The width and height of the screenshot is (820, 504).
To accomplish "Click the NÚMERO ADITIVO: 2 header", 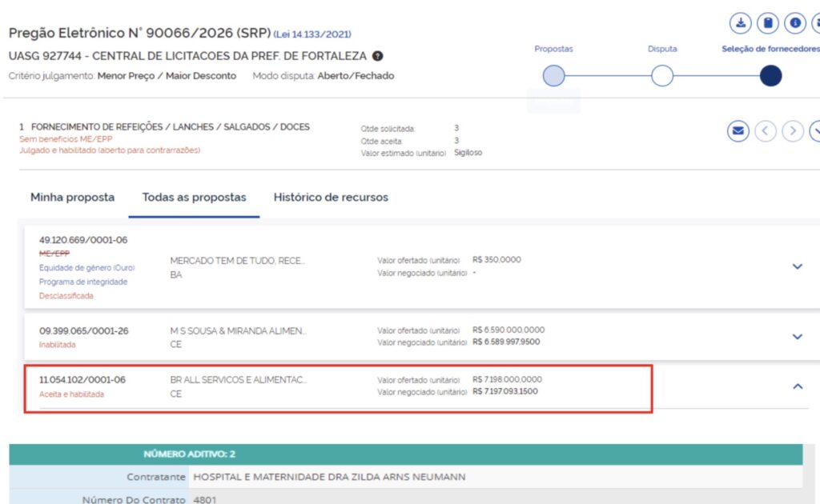I will click(189, 454).
